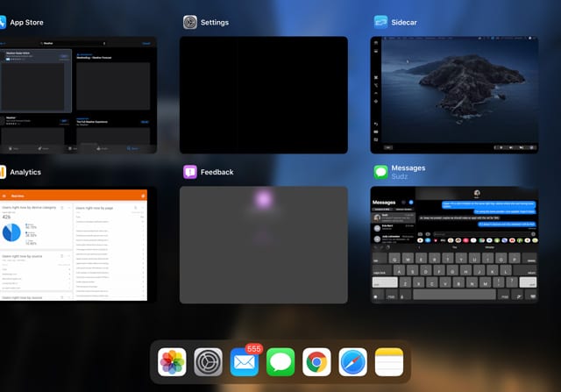Viewport: 561px width, 392px height.
Task: Switch to the App Store app card
Action: [78, 95]
